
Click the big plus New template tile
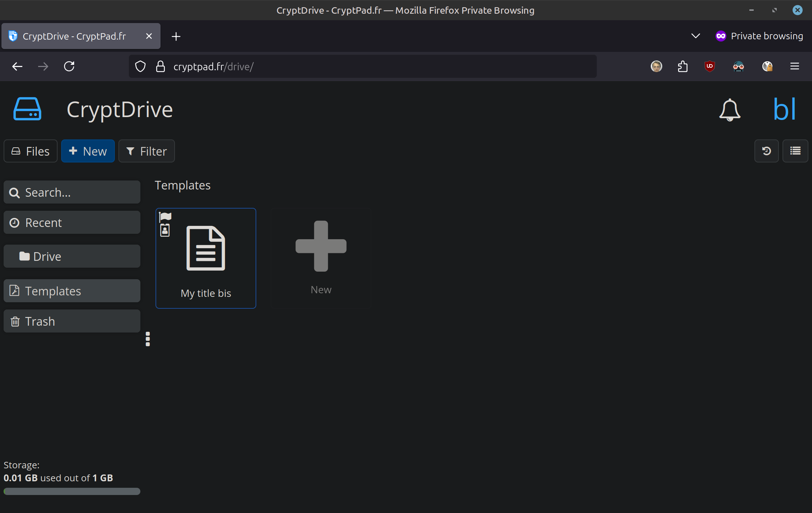(321, 258)
